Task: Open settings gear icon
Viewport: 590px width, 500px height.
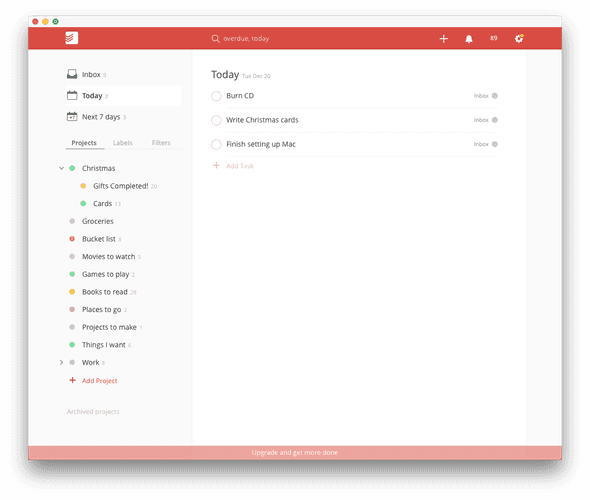Action: pos(519,38)
